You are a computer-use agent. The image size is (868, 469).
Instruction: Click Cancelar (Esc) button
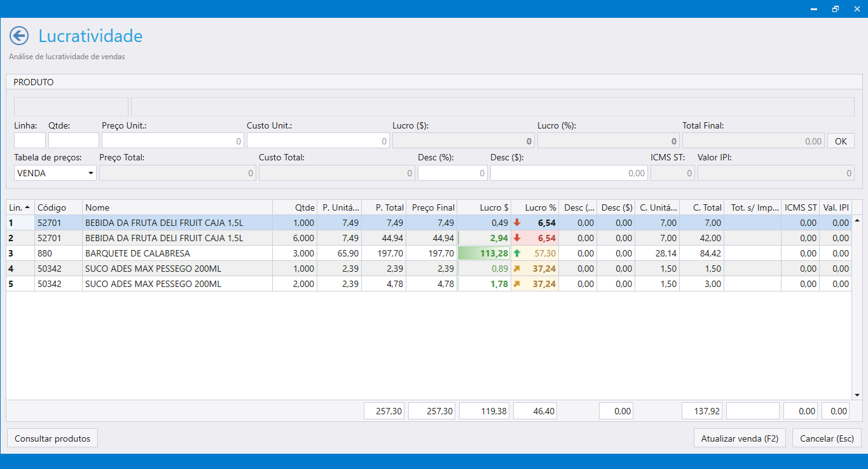(x=827, y=438)
